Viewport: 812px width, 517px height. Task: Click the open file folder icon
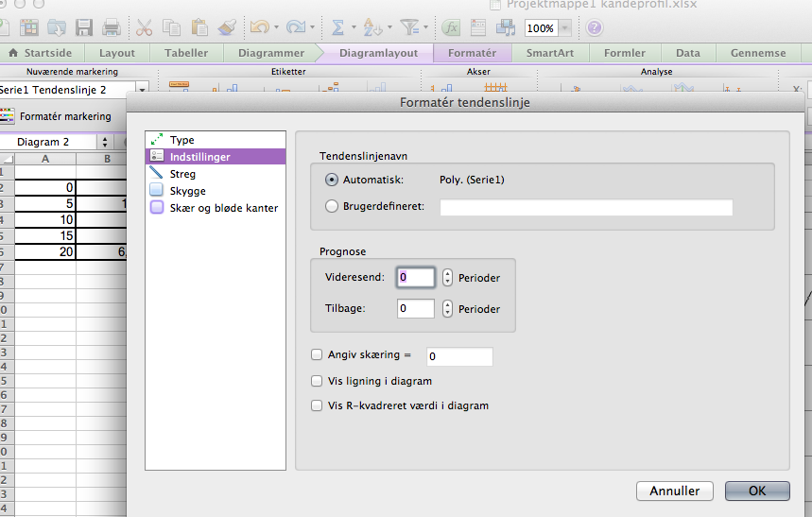coord(56,27)
